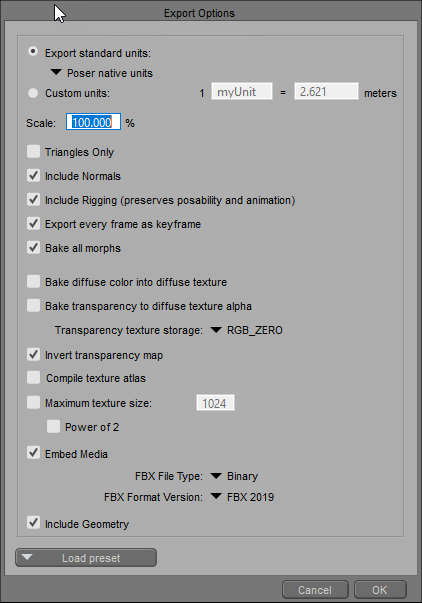Enable Bake diffuse color into diffuse texture
This screenshot has width=422, height=603.
coord(33,282)
